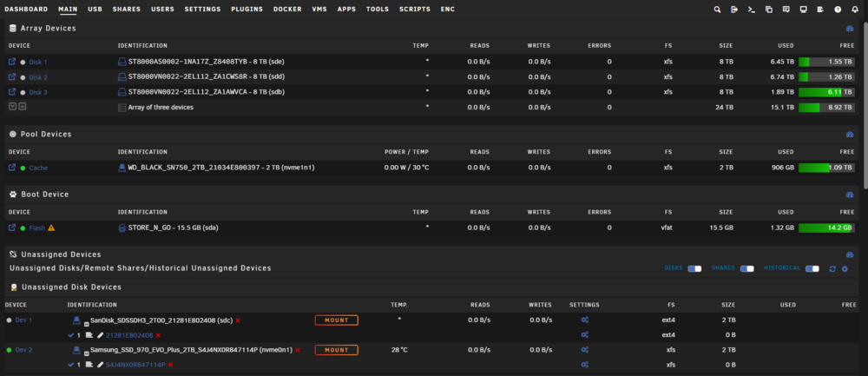Click 'STORE_N_GO - 15.5 GB (sda)' text
The width and height of the screenshot is (868, 376).
click(174, 228)
